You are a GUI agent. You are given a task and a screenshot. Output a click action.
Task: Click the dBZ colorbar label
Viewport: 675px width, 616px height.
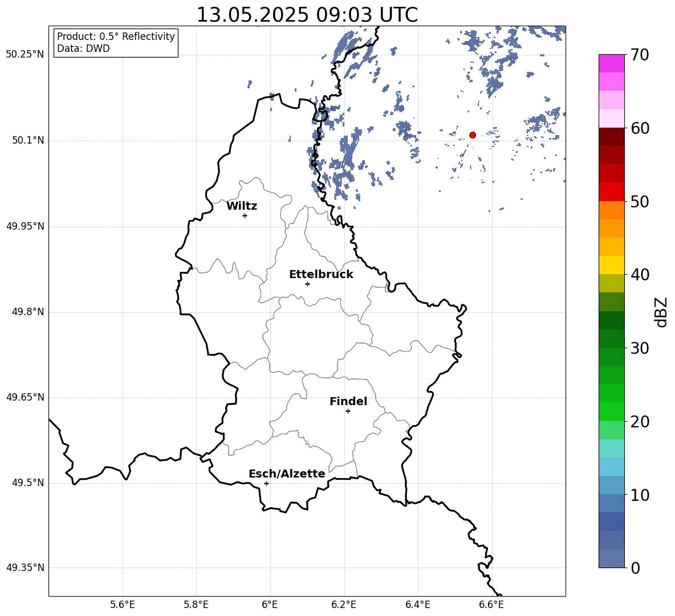click(661, 312)
